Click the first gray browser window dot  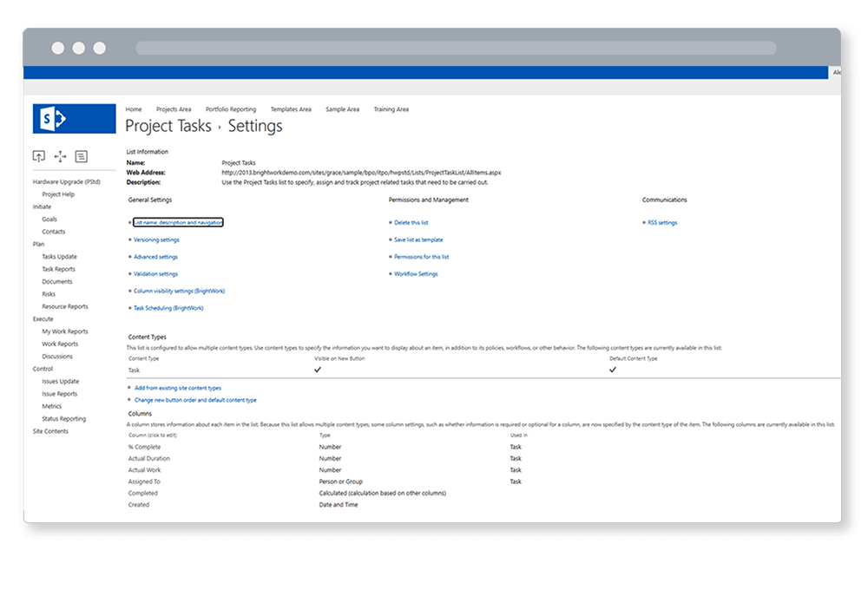(x=57, y=48)
